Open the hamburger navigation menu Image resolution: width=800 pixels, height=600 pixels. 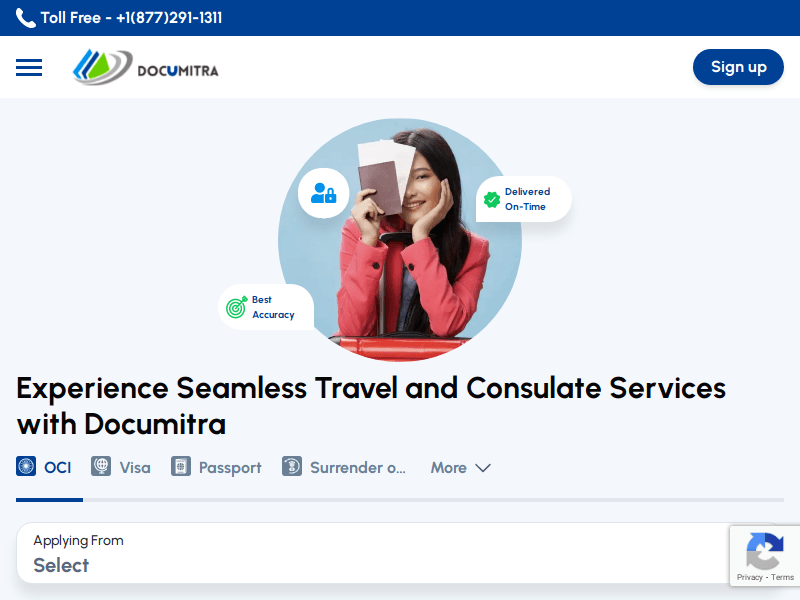click(x=29, y=67)
